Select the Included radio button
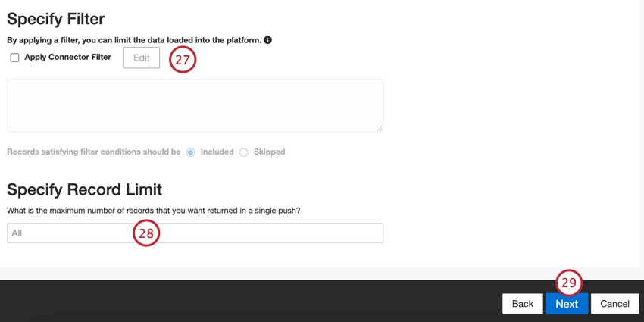The height and width of the screenshot is (322, 644). point(191,152)
